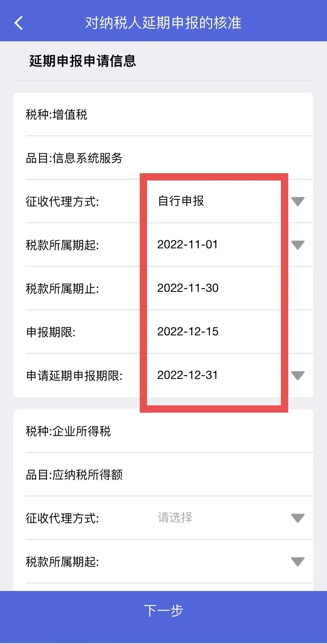Viewport: 327px width, 644px height.
Task: Tap the 请选择 placeholder text
Action: pos(175,518)
